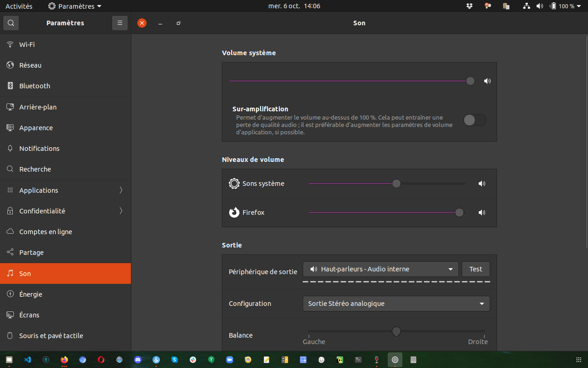Enable the Sur-amplification switch
The height and width of the screenshot is (368, 588).
[475, 120]
